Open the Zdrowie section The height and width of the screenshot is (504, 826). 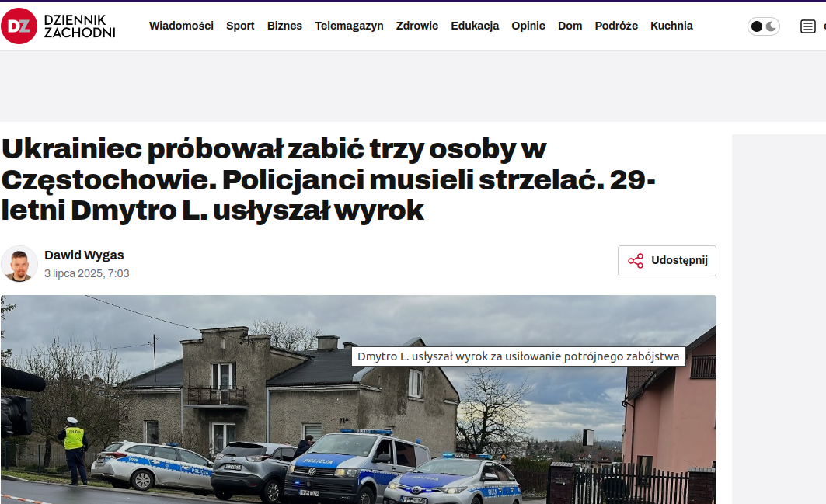417,26
